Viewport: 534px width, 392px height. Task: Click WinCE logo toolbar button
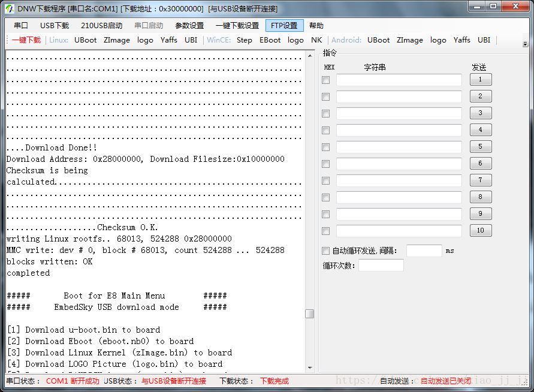(x=295, y=40)
